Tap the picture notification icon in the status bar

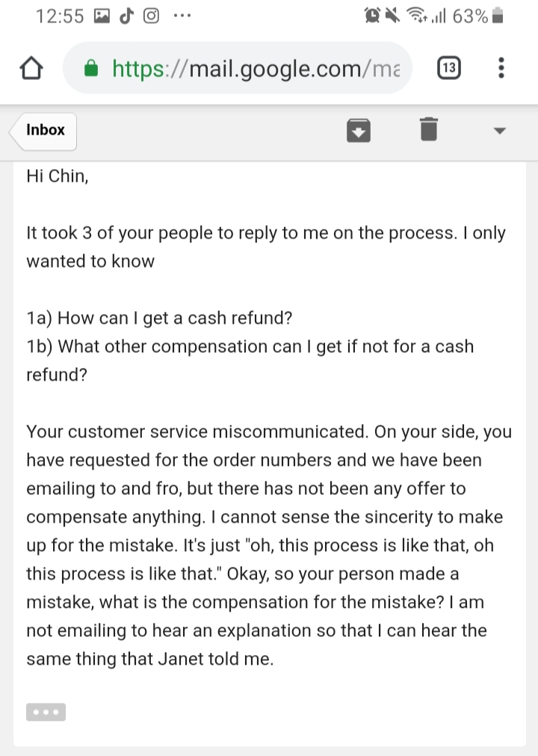(x=102, y=16)
